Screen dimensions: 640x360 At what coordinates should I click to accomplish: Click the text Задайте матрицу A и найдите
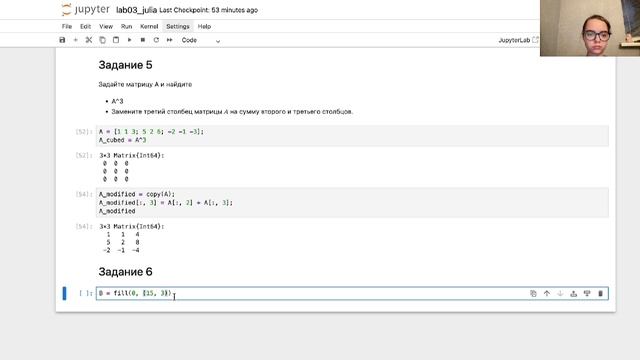tap(145, 84)
